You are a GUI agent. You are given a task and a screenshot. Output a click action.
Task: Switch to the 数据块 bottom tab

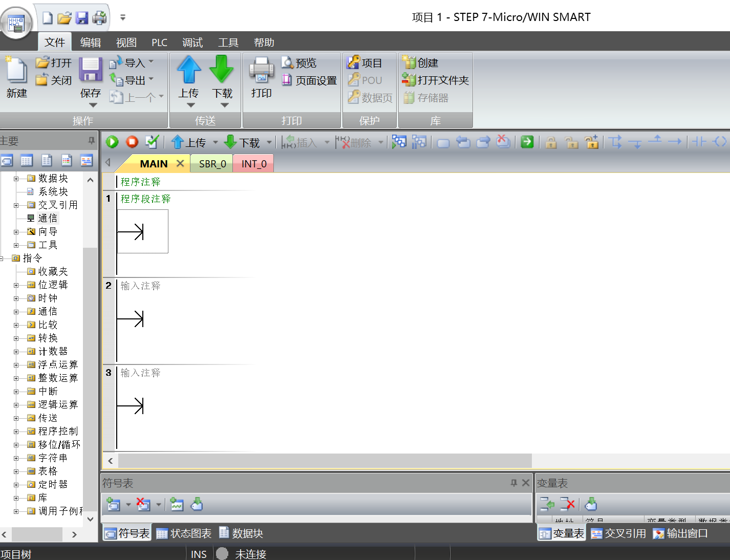(241, 533)
